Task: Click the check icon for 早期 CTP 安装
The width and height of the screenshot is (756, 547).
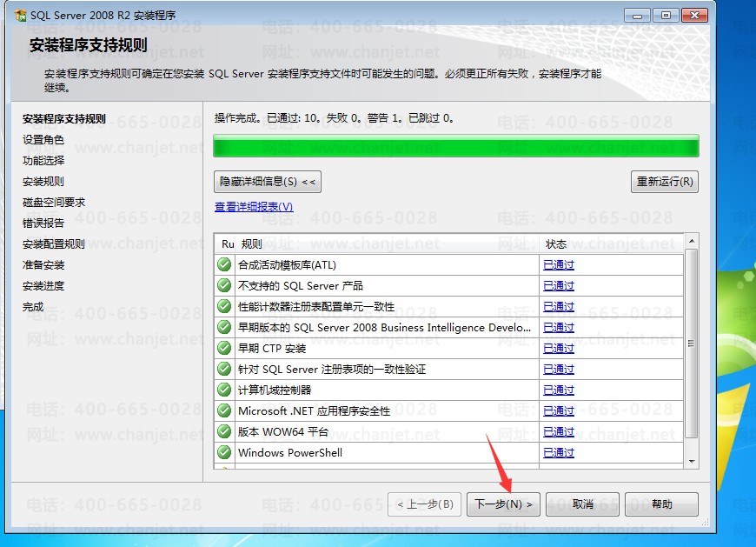Action: (x=224, y=348)
